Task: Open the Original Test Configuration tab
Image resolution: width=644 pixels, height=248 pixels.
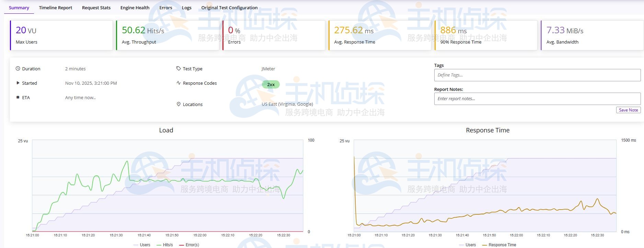Action: pyautogui.click(x=229, y=8)
